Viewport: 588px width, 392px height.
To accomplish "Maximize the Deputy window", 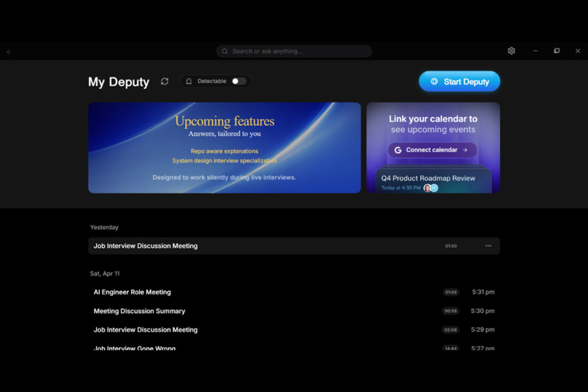I will [556, 51].
